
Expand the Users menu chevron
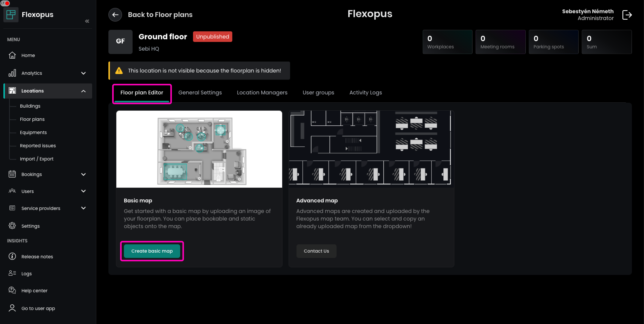coord(83,191)
